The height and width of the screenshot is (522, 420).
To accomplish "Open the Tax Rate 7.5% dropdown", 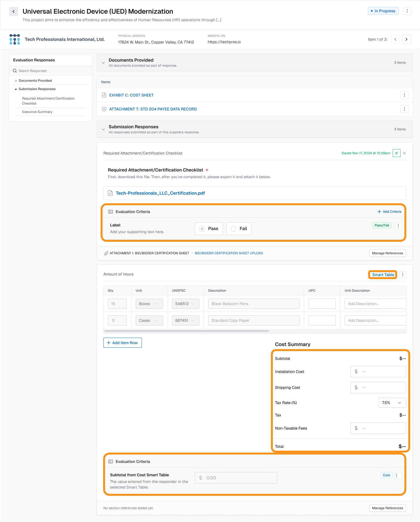I will pyautogui.click(x=392, y=403).
